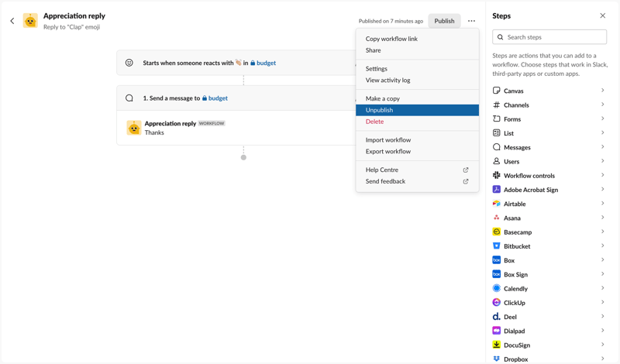Select Copy workflow link menu item
The height and width of the screenshot is (364, 620).
[417, 39]
